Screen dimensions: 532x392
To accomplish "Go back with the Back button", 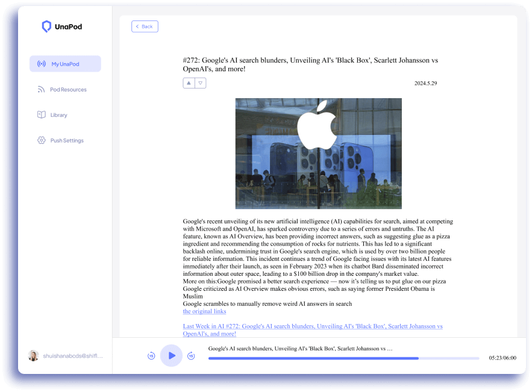I will click(145, 26).
